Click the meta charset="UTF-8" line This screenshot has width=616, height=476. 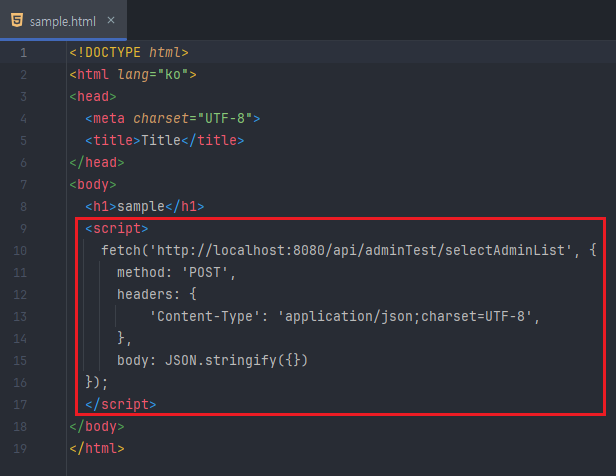(173, 118)
